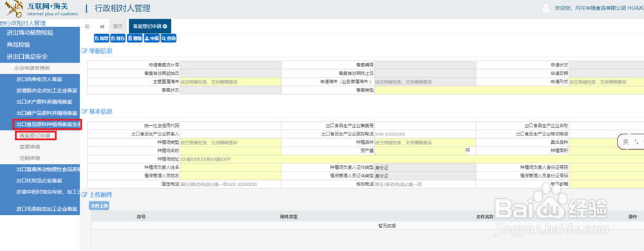
Task: Click the 种植场名称 input field
Action: (231, 150)
